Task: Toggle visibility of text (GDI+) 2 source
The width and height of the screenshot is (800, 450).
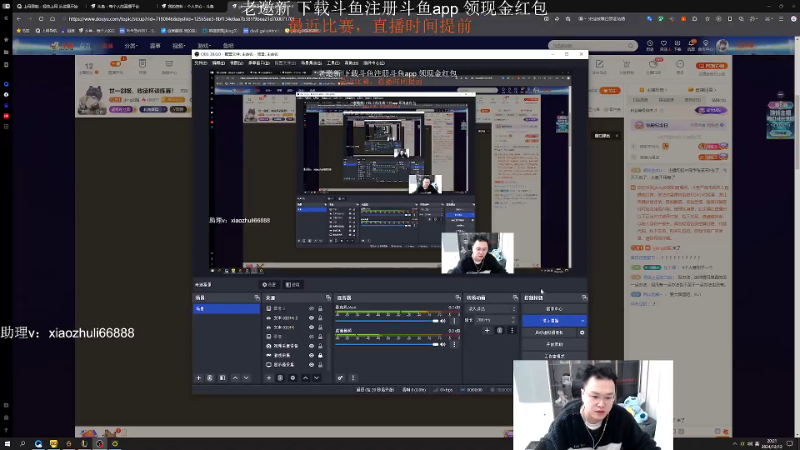Action: (x=311, y=318)
